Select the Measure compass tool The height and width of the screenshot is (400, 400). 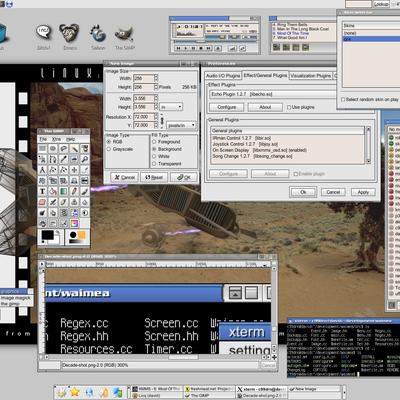[x=42, y=170]
